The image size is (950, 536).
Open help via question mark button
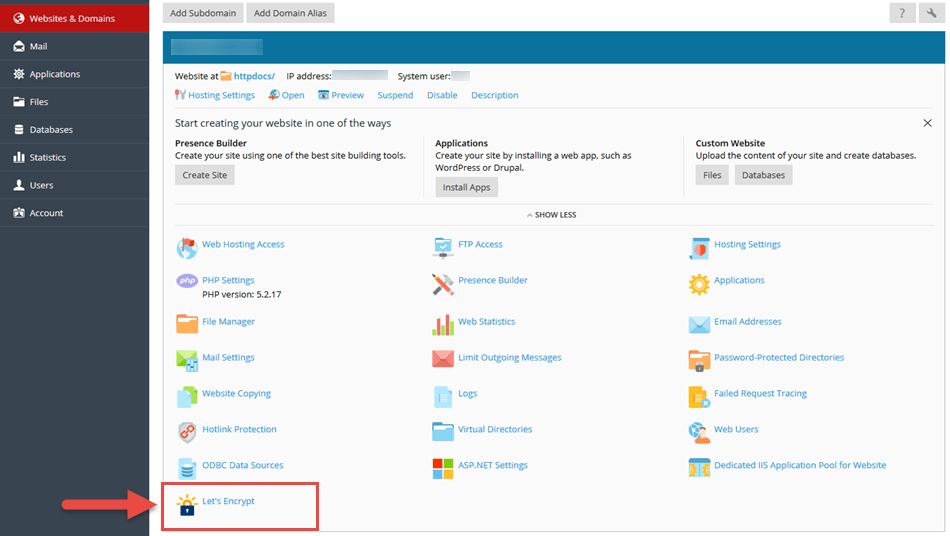click(x=902, y=13)
